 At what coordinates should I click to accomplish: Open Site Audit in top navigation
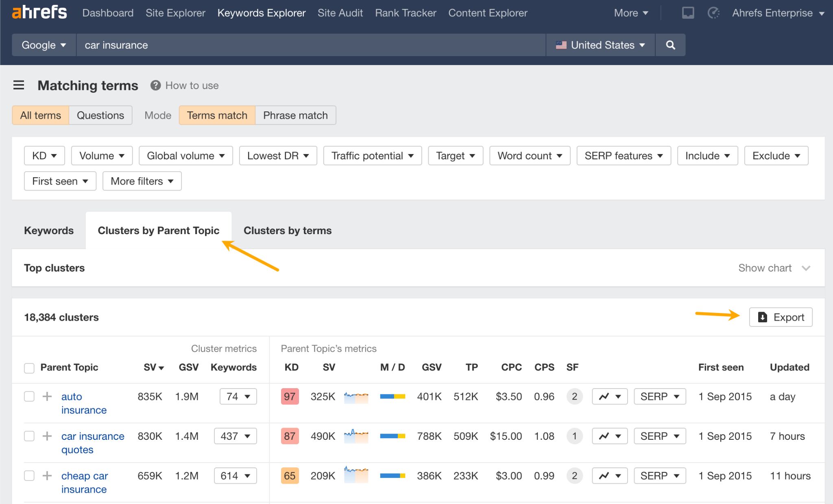pos(340,13)
